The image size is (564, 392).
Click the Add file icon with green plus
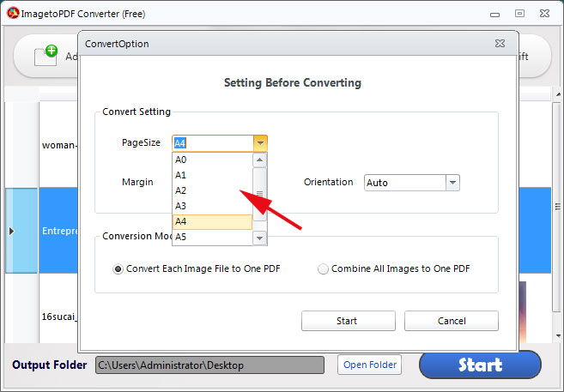pos(46,56)
